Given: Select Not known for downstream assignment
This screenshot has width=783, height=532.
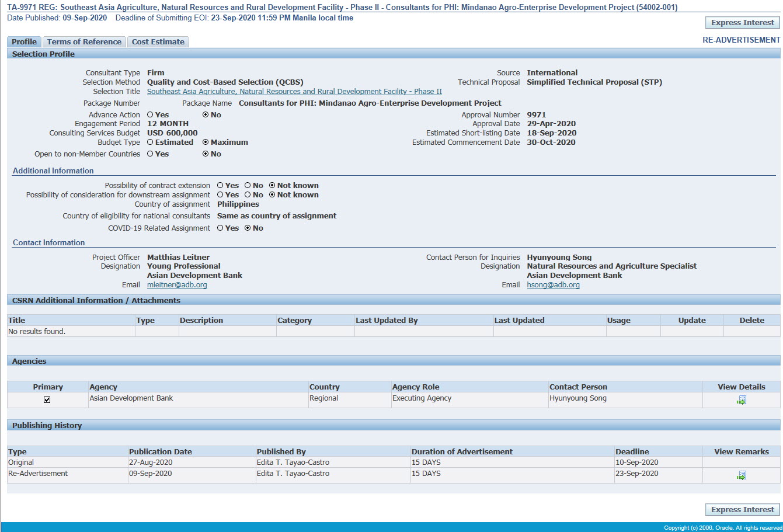Looking at the screenshot, I should click(272, 195).
